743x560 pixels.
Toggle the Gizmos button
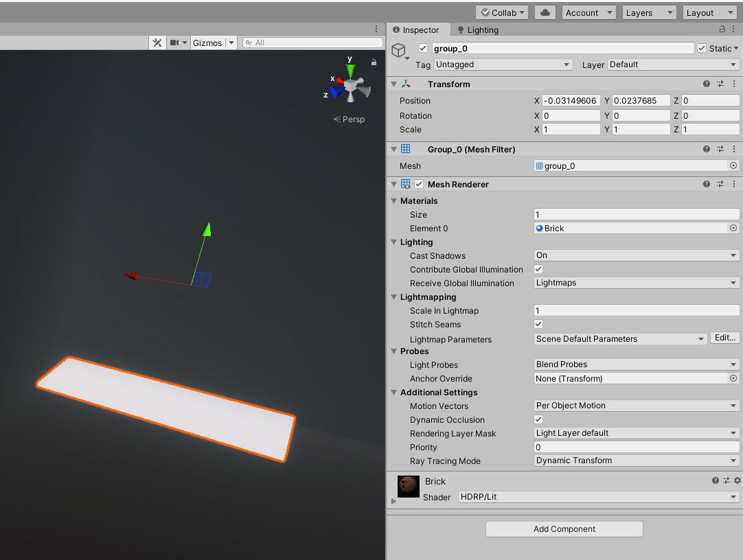click(207, 43)
